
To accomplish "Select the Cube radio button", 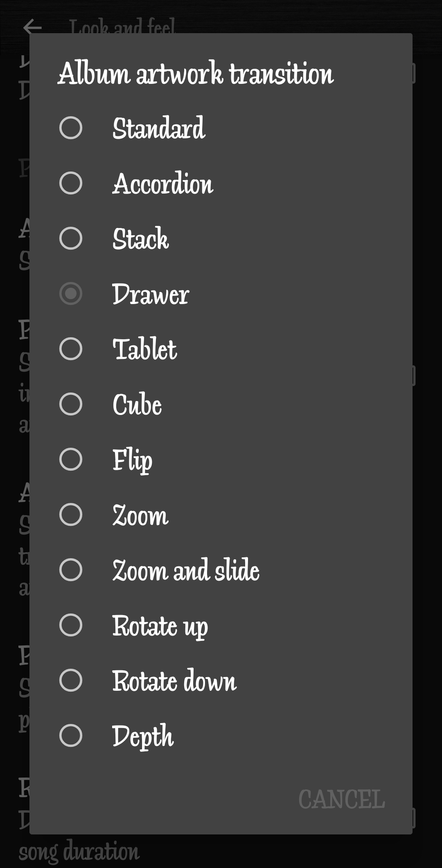I will coord(71,404).
